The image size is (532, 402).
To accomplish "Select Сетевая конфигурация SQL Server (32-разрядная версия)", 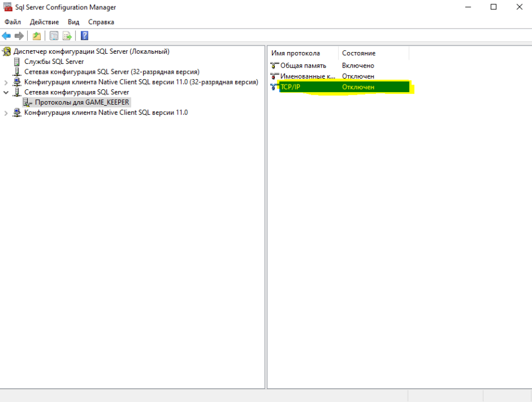I will (112, 72).
